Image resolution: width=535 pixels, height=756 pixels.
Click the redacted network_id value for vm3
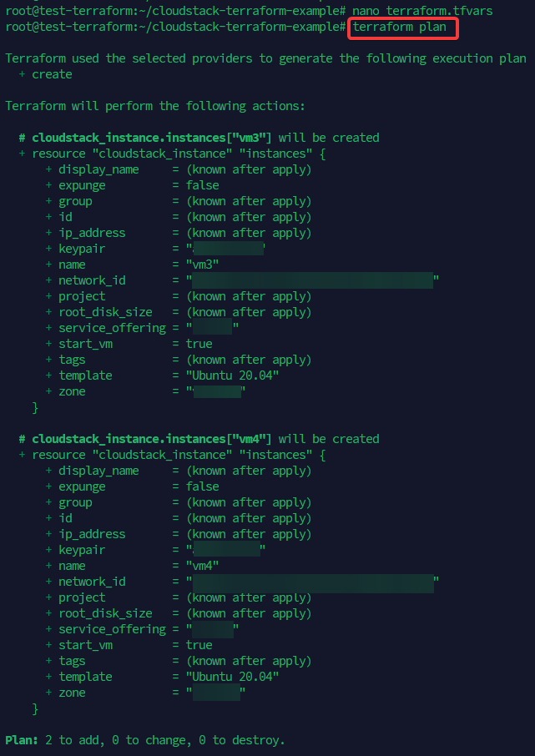point(312,280)
